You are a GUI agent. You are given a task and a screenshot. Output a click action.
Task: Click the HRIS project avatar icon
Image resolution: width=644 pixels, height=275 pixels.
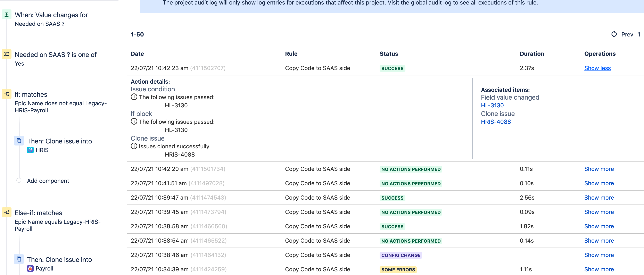point(30,150)
